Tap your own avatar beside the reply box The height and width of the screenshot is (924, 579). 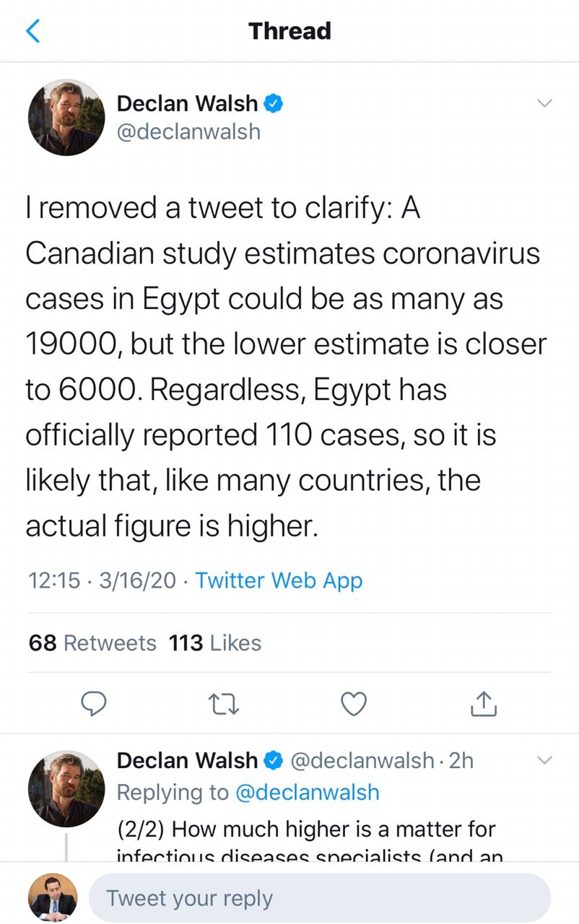pos(53,898)
